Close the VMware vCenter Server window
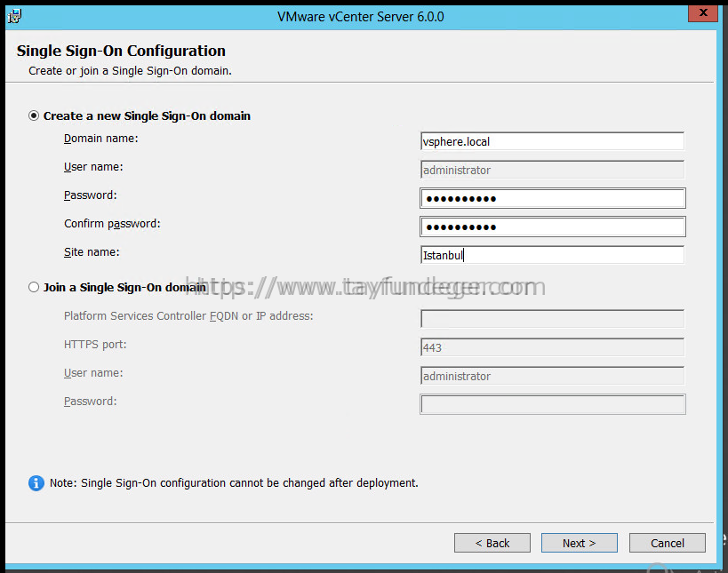 coord(703,13)
